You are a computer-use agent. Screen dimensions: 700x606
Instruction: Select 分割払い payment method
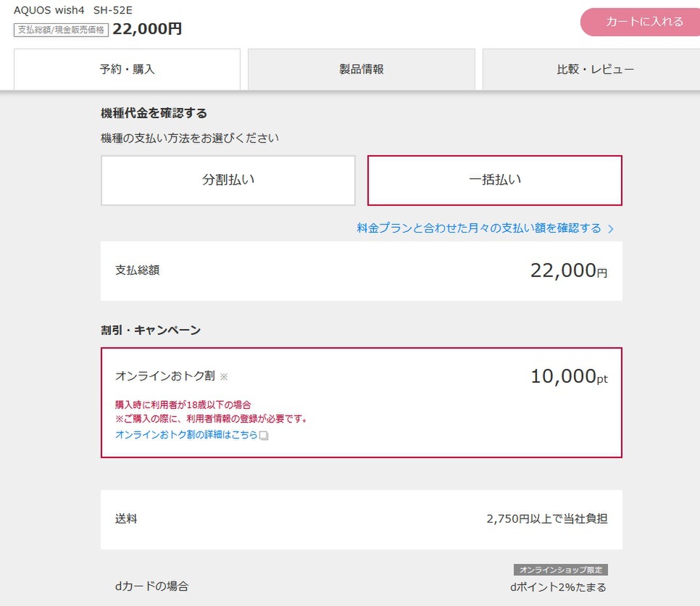tap(228, 180)
